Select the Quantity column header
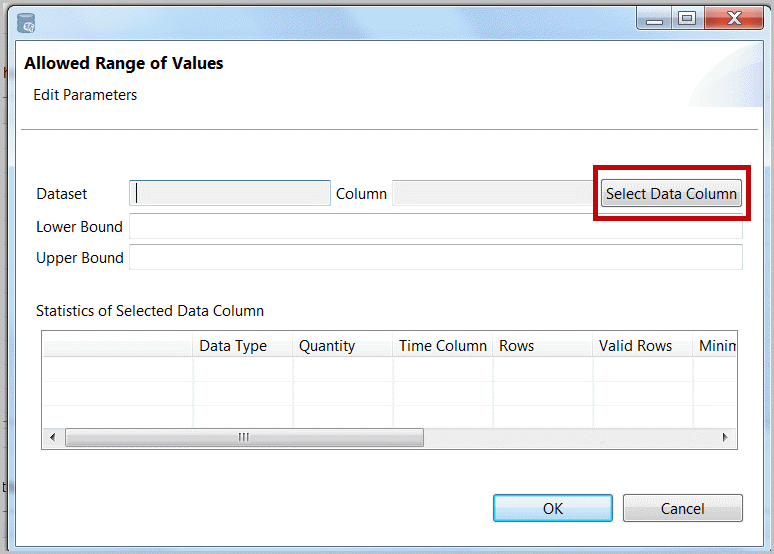774x554 pixels. [342, 346]
